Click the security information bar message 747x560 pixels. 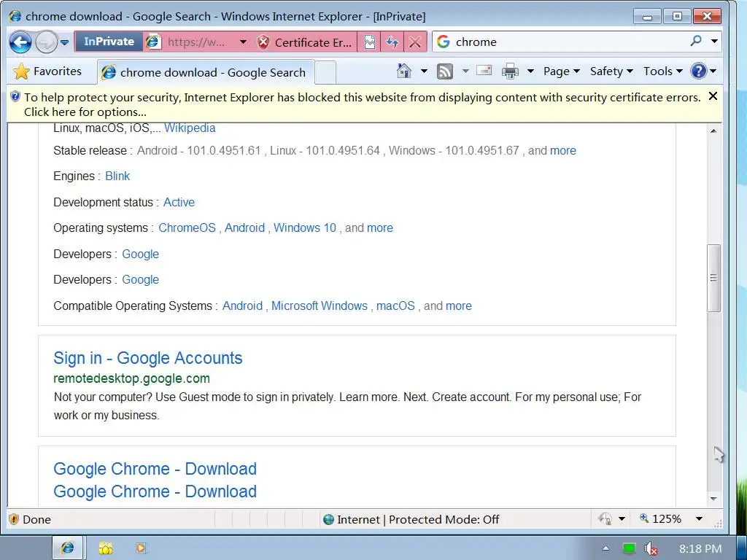click(362, 104)
